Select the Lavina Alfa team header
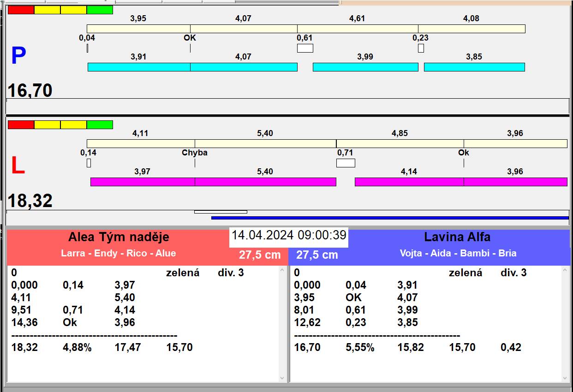The height and width of the screenshot is (392, 573). 457,238
